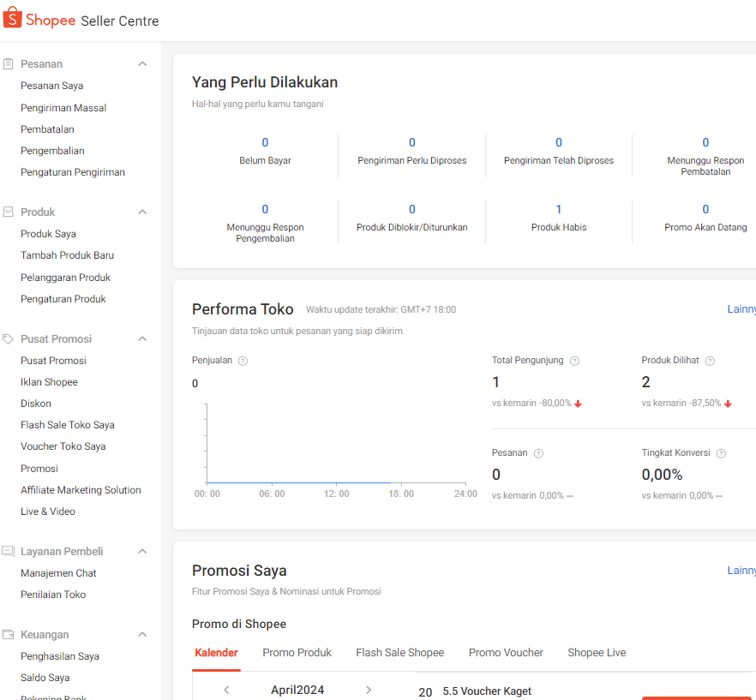Click the help icon next to Penjualan
Image resolution: width=756 pixels, height=700 pixels.
[x=243, y=361]
